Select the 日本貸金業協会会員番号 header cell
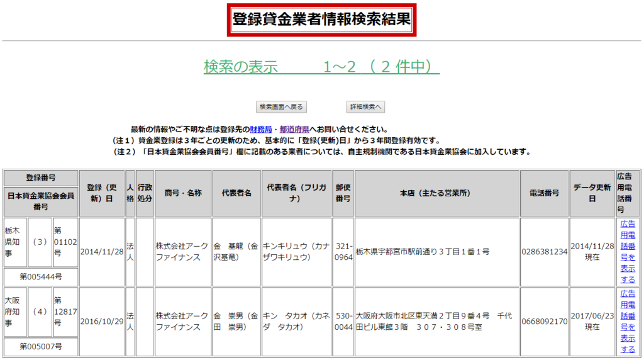Viewport: 644px width, 360px height. tap(41, 201)
